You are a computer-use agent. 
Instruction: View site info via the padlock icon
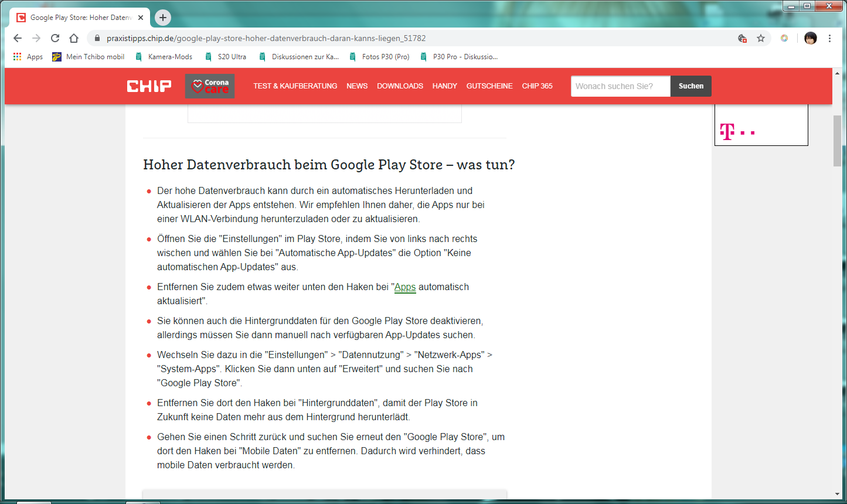click(x=97, y=38)
